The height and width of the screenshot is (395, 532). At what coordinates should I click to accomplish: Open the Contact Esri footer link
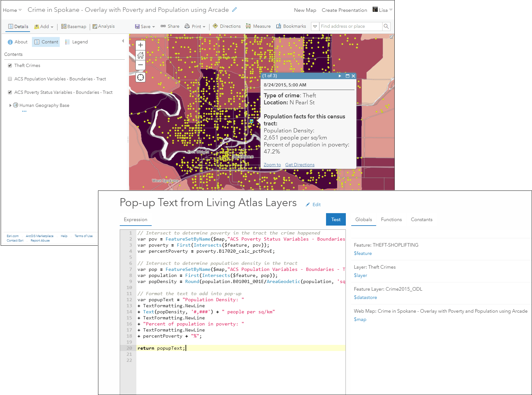(x=15, y=241)
